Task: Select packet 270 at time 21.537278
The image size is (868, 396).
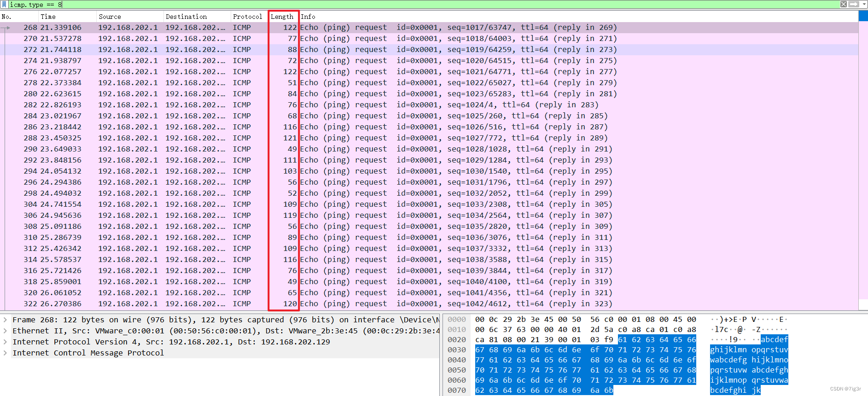Action: (429, 39)
